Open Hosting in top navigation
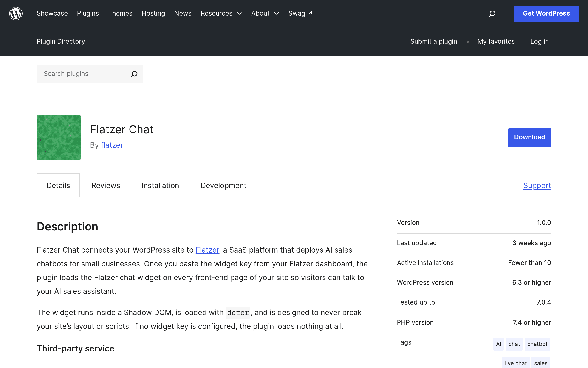Screen dimensions: 588x368 [x=153, y=13]
